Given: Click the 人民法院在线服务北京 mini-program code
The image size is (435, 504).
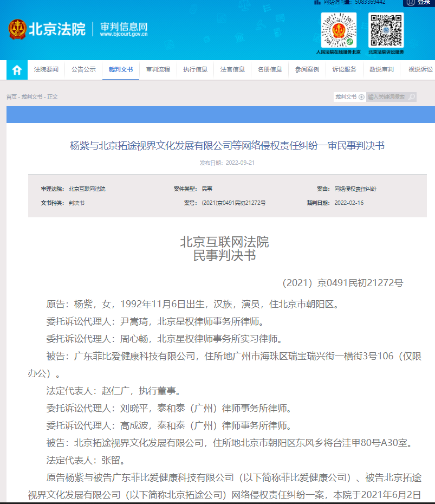Looking at the screenshot, I should pyautogui.click(x=339, y=30).
